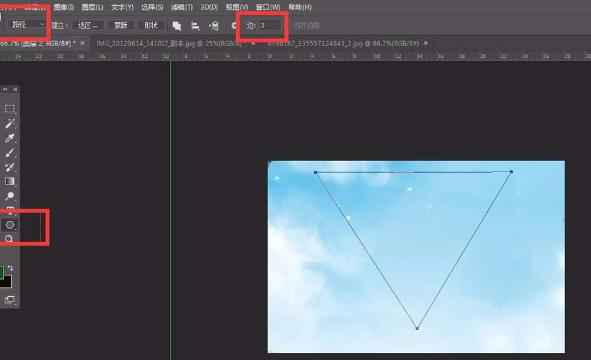
Task: Click the 选区... make selection button
Action: pyautogui.click(x=87, y=26)
